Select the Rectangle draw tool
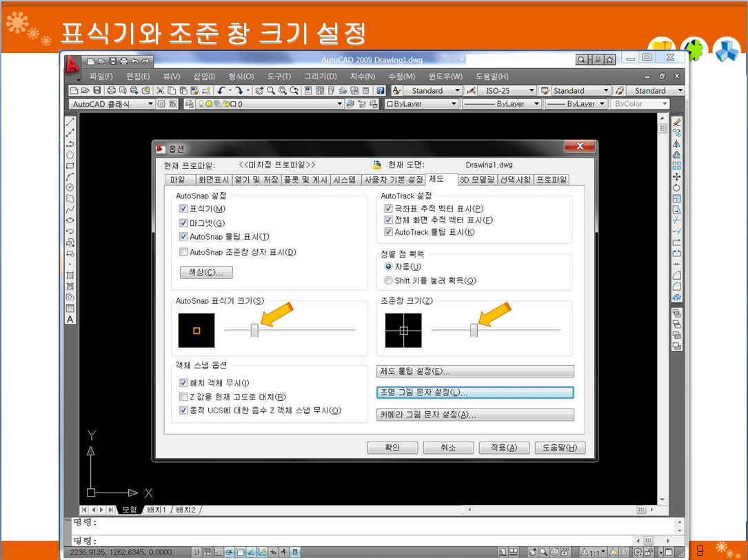This screenshot has width=748, height=560. tap(70, 165)
